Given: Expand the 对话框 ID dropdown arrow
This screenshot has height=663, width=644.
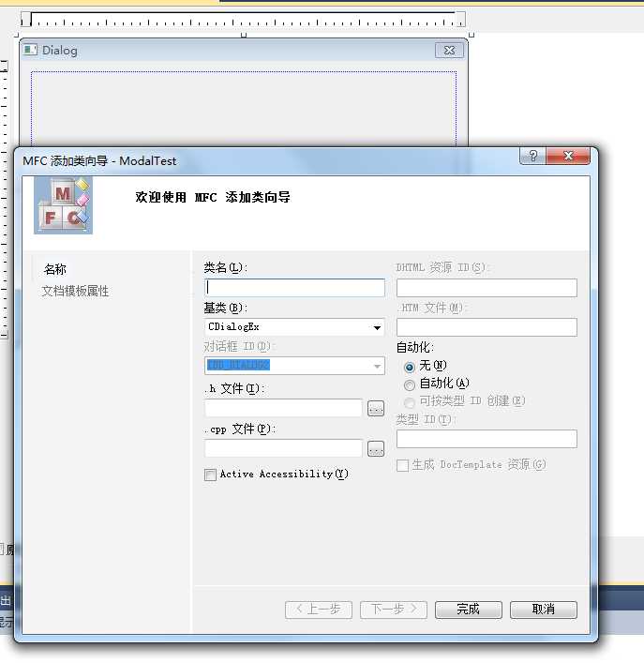Looking at the screenshot, I should tap(377, 366).
